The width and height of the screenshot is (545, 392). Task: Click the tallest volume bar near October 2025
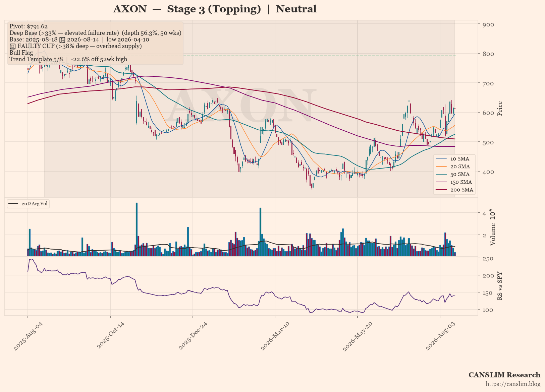pos(137,229)
